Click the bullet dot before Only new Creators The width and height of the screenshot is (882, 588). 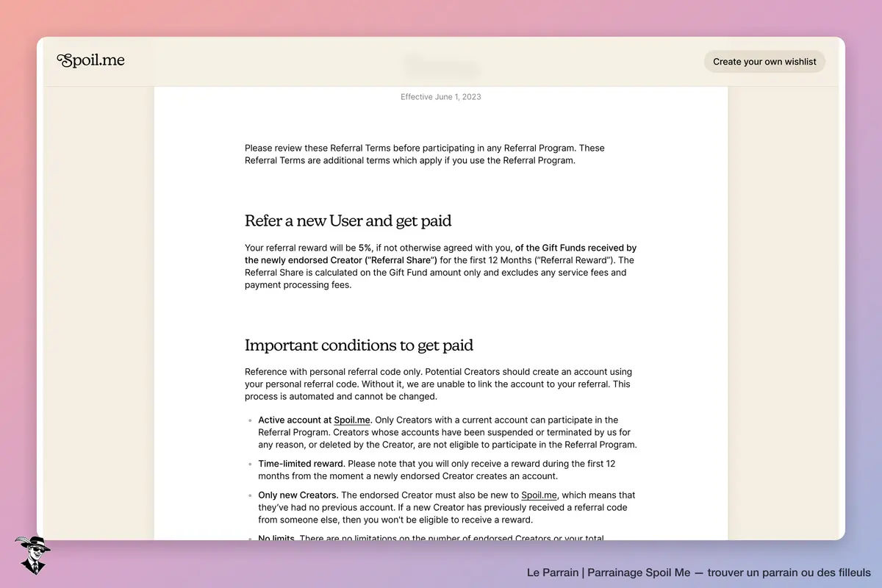251,496
